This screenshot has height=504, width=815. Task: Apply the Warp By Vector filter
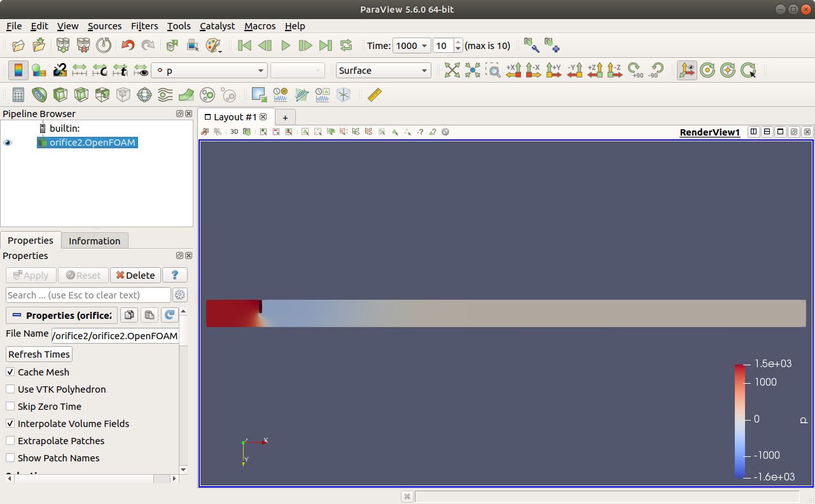[x=186, y=95]
